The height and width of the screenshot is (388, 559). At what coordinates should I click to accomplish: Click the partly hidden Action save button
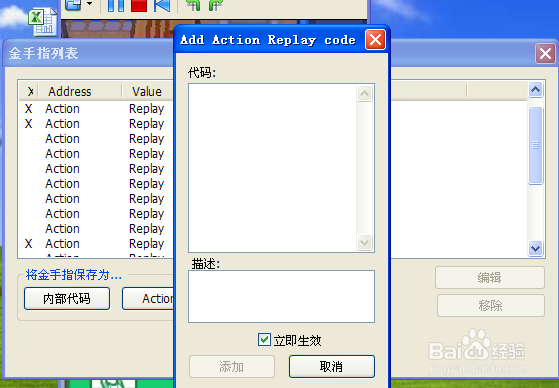148,298
